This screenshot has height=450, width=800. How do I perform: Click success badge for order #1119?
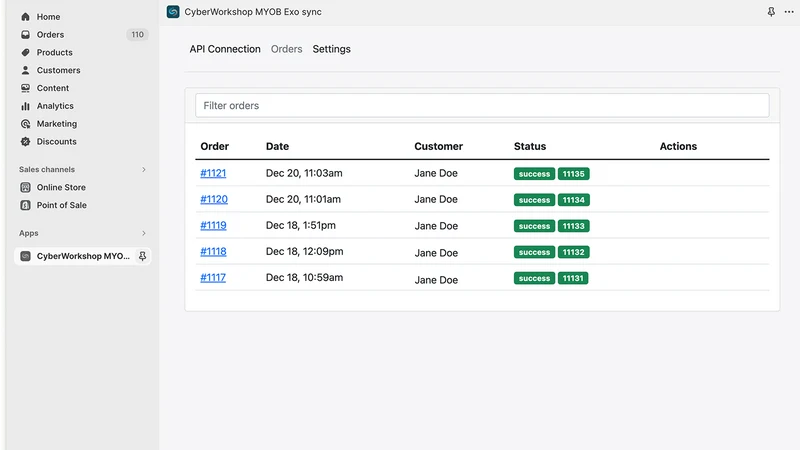pos(534,226)
